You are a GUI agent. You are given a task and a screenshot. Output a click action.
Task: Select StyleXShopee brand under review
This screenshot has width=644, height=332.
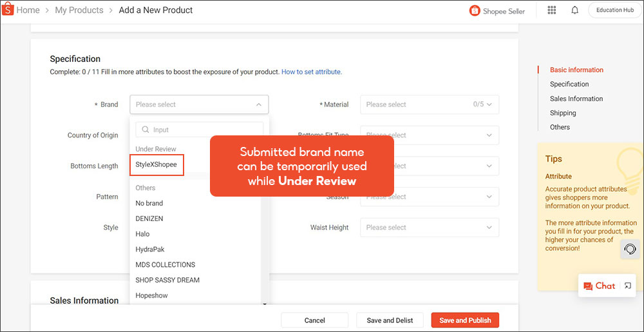156,165
